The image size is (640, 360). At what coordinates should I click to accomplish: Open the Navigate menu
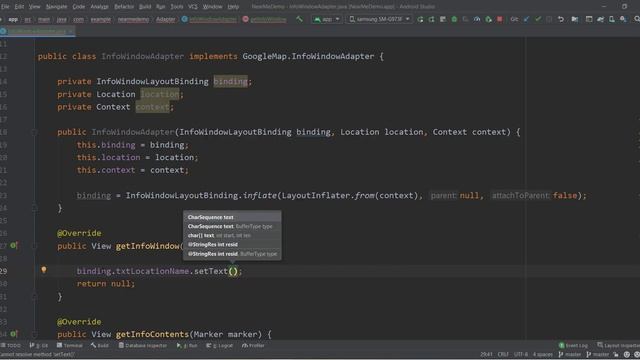(x=56, y=7)
